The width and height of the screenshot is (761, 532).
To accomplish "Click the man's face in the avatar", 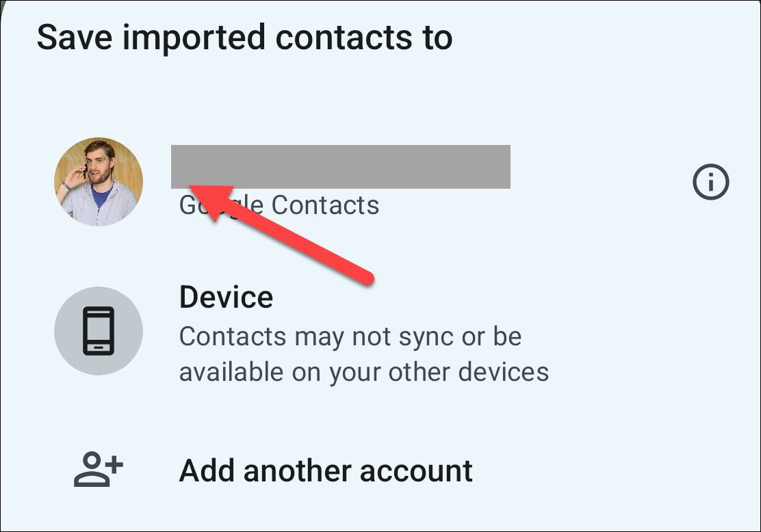I will pos(101,163).
